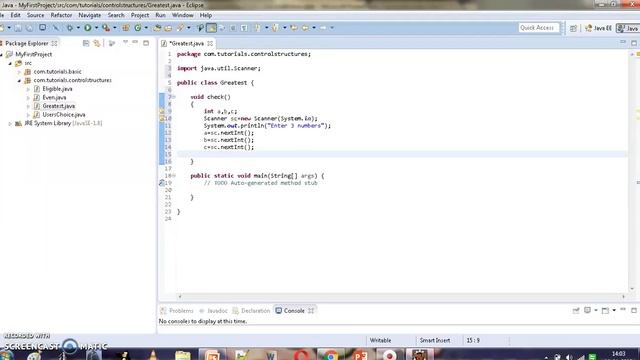Click the Forward navigation arrow icon

323,28
